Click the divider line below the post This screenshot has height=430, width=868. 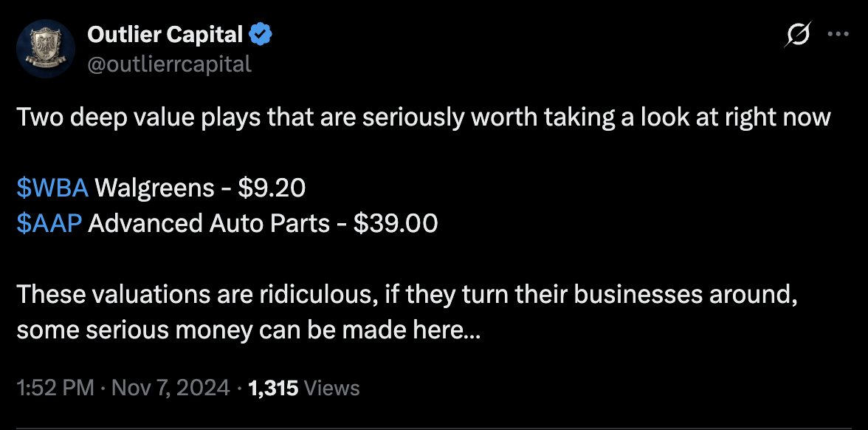click(x=434, y=428)
